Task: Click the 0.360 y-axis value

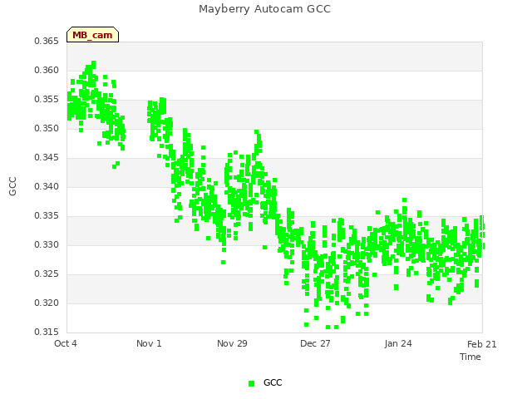Action: pos(47,70)
